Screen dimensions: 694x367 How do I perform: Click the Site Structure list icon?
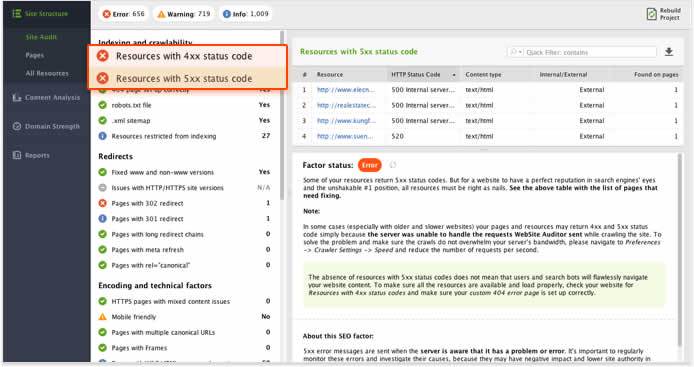pos(17,14)
